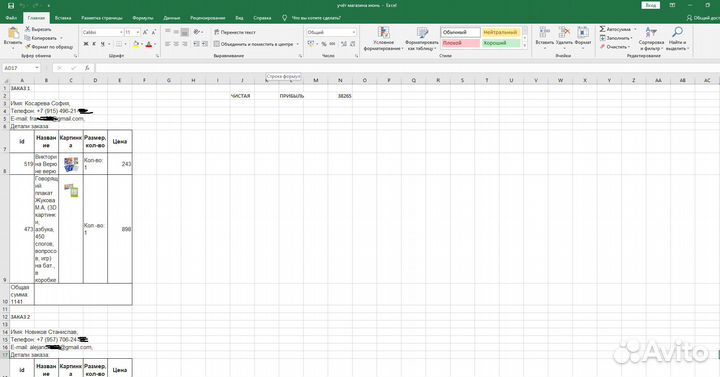Click Merge and Center (Объединить и поместить в центре)
The height and width of the screenshot is (377, 720).
click(256, 44)
